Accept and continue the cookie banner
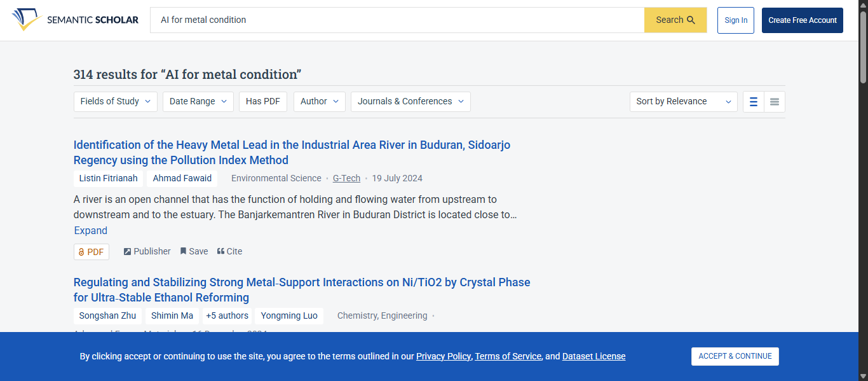 pos(735,356)
